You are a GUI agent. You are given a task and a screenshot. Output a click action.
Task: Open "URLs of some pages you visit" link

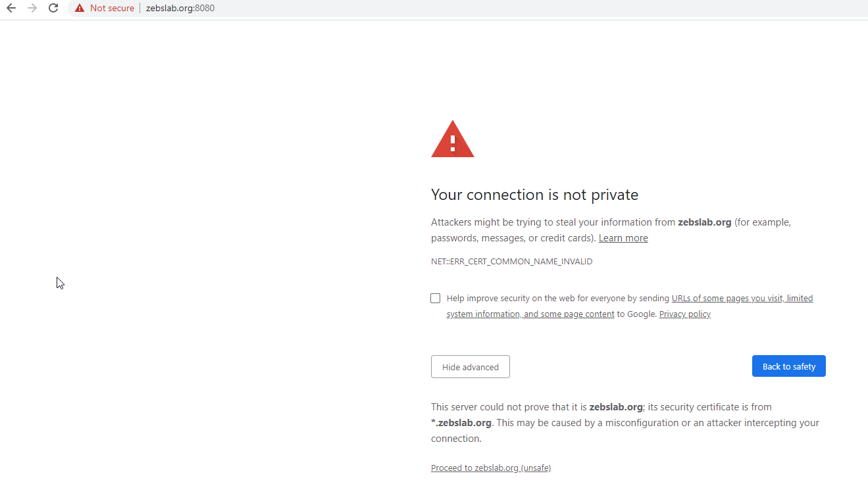point(727,298)
